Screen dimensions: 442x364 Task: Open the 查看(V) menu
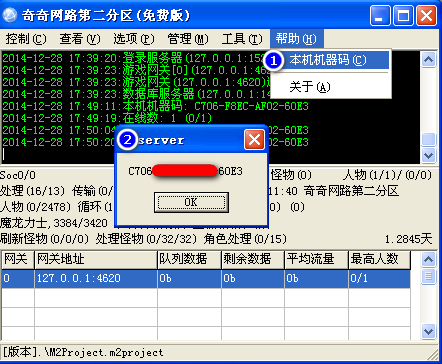(80, 39)
